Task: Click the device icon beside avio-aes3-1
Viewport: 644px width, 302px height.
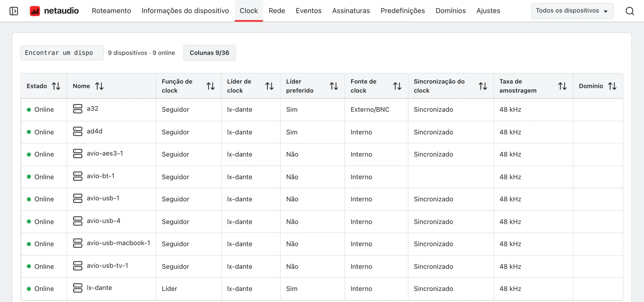Action: (x=78, y=154)
